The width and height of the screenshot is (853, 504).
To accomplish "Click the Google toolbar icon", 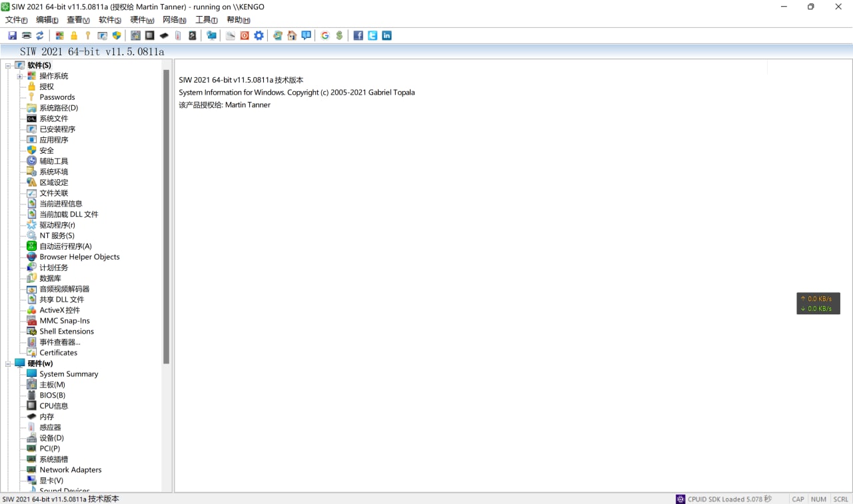I will tap(325, 36).
